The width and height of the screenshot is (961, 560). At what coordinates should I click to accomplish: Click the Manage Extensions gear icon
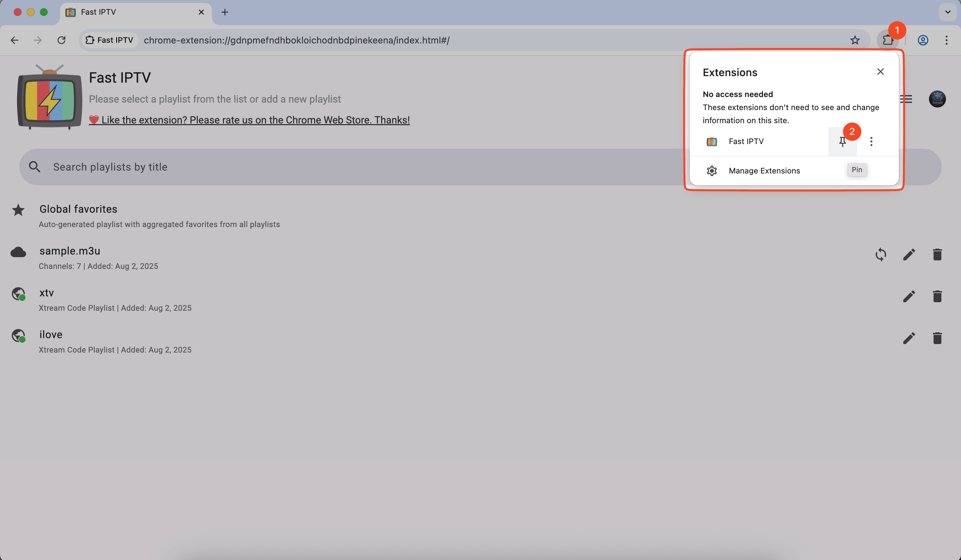[712, 171]
